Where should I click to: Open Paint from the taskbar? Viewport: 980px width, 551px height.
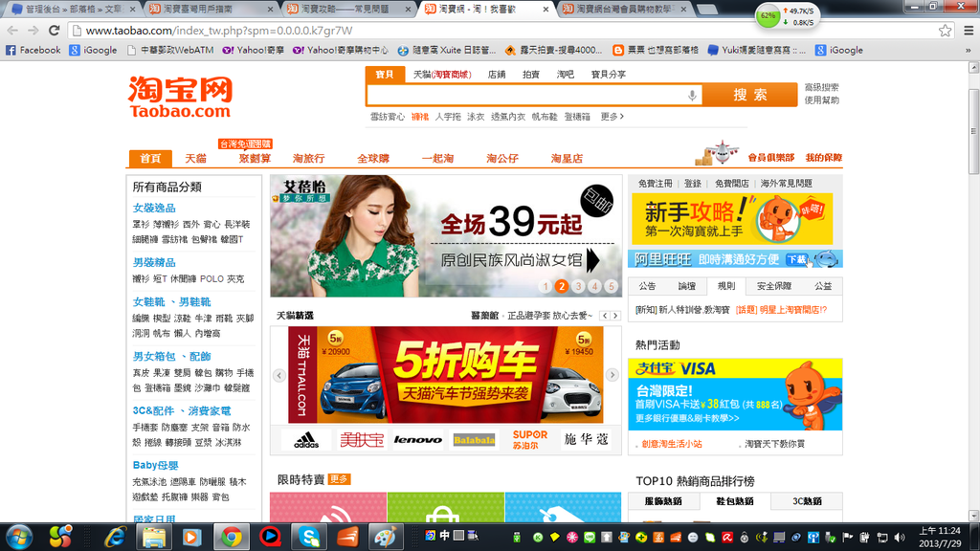click(386, 538)
